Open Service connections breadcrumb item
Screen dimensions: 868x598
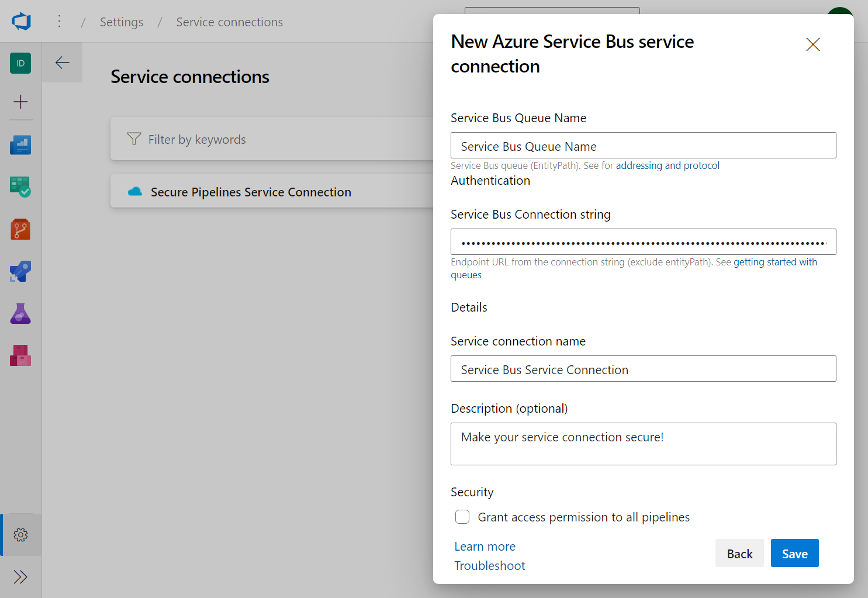[x=229, y=22]
